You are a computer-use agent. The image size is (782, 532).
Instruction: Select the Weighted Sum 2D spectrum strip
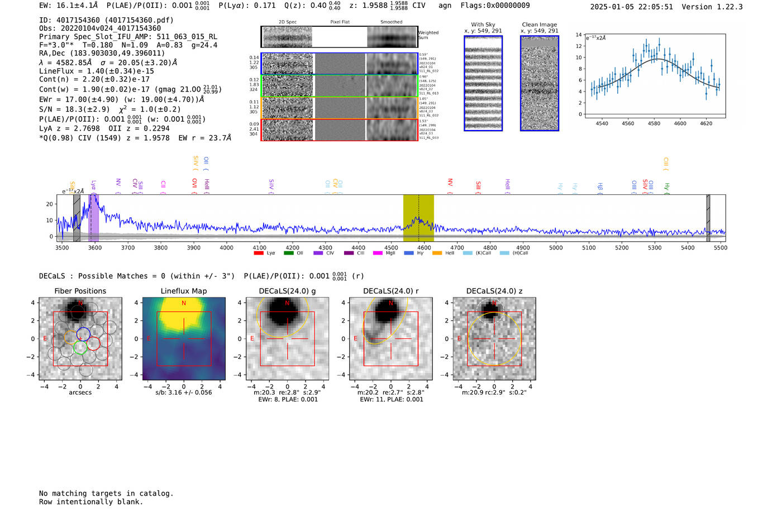pyautogui.click(x=339, y=37)
